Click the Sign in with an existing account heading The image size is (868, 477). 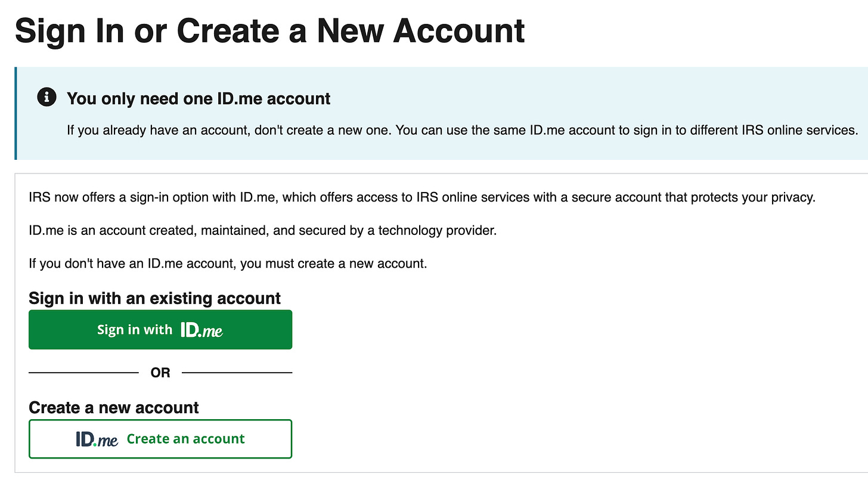(x=154, y=298)
